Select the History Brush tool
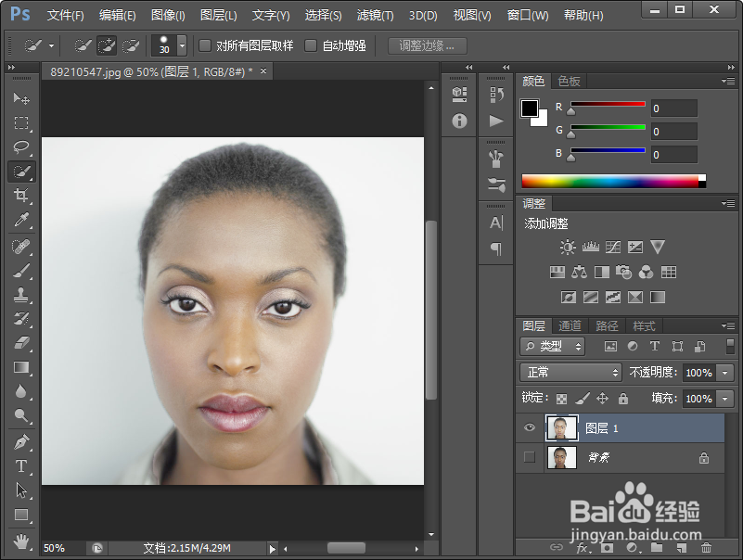This screenshot has height=560, width=743. click(x=20, y=318)
